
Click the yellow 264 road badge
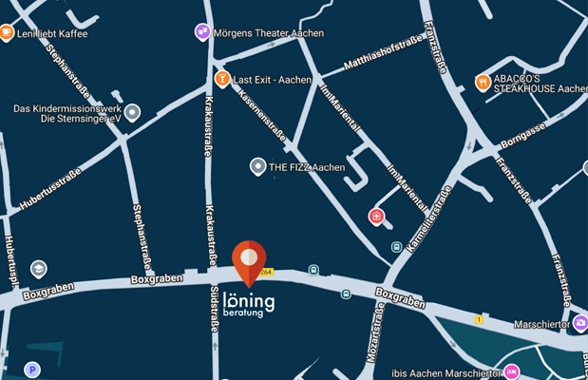pyautogui.click(x=266, y=273)
